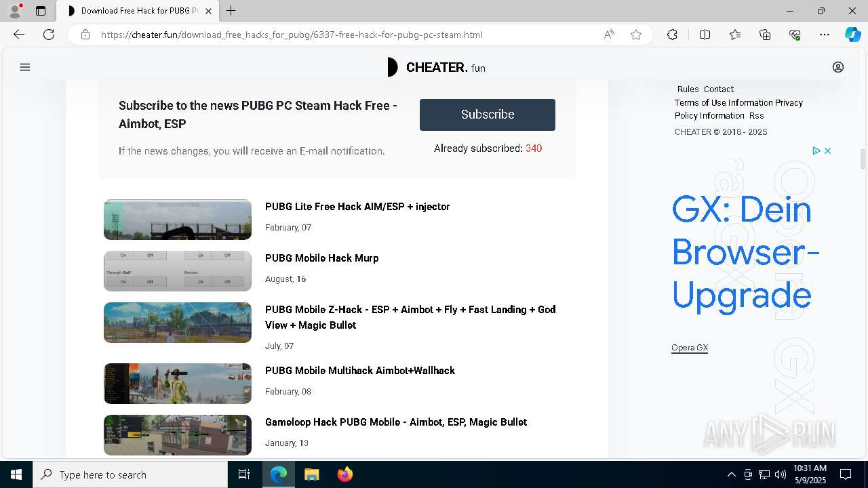The image size is (868, 488).
Task: Open the browser profile icon
Action: (15, 11)
